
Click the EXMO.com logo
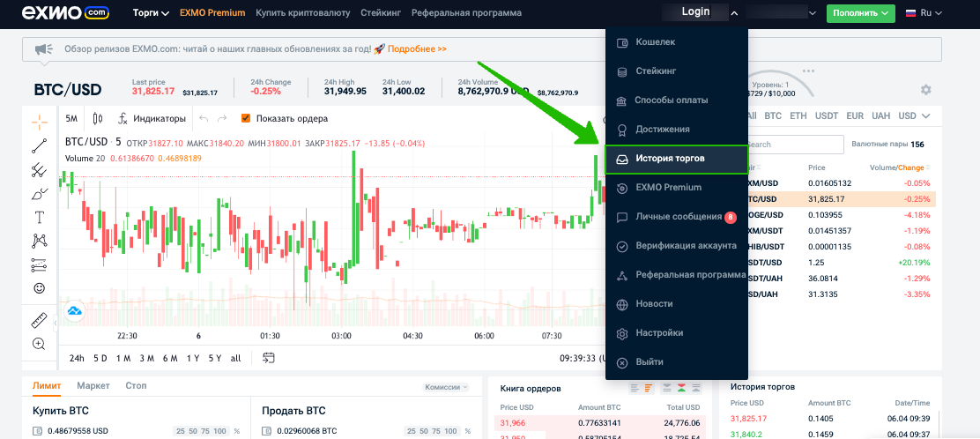point(63,12)
